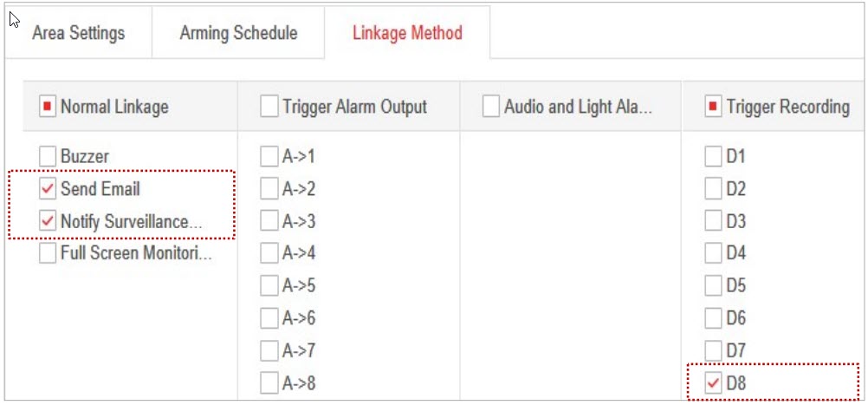
Task: Toggle the Trigger Recording header checkbox
Action: coord(713,107)
